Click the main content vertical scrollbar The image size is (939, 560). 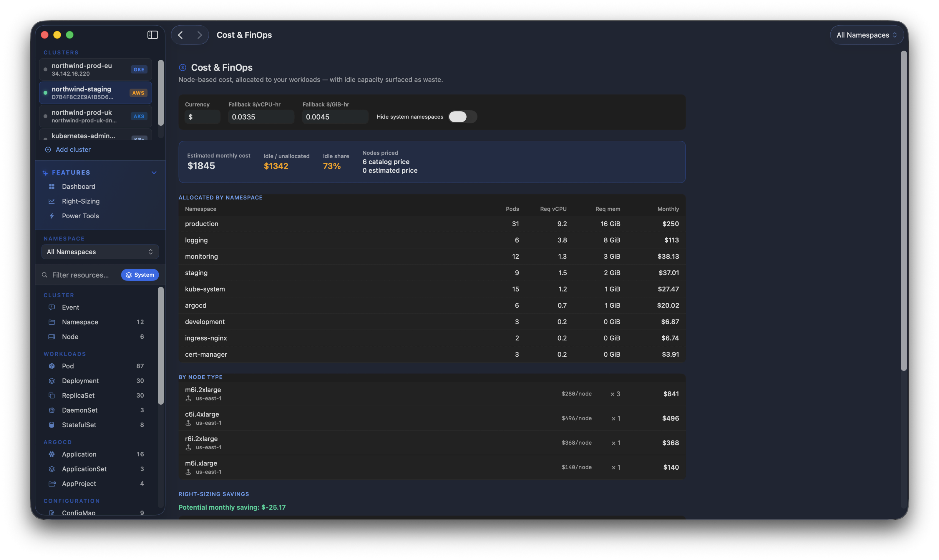point(903,211)
